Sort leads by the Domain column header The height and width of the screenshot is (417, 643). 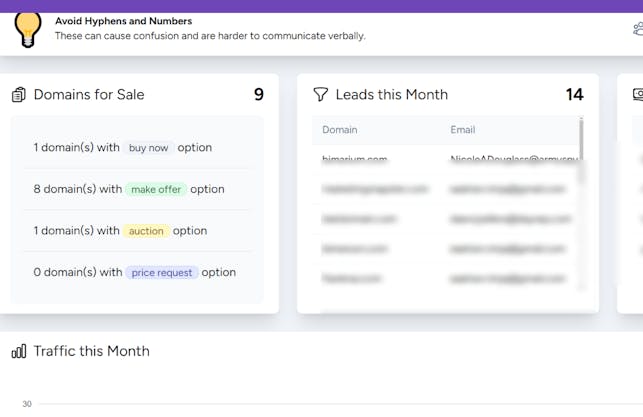point(339,130)
